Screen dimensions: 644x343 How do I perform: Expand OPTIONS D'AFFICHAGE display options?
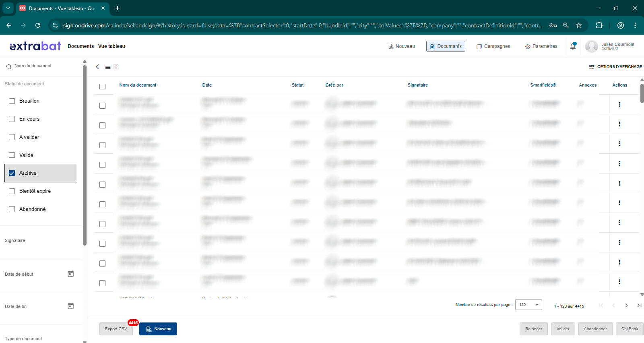coord(615,67)
